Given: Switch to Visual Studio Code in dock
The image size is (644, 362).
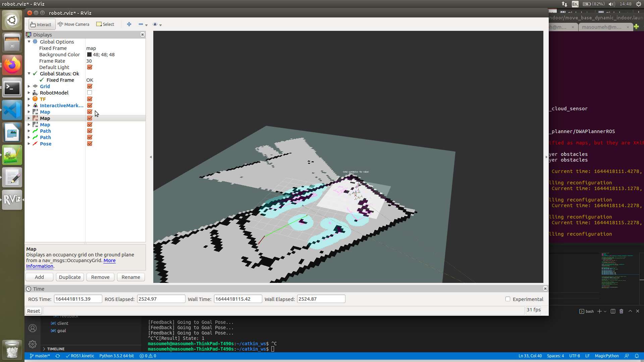Looking at the screenshot, I should pyautogui.click(x=12, y=110).
